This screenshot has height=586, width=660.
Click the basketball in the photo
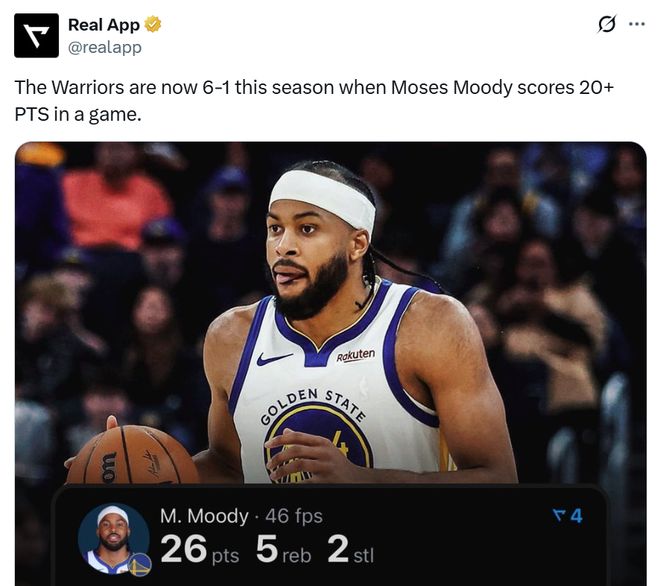[x=132, y=456]
